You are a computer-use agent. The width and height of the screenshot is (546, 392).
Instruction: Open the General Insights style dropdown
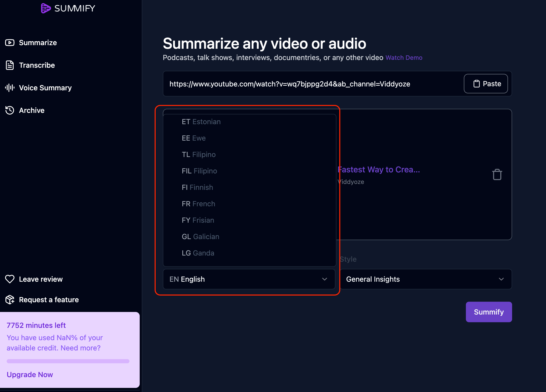426,279
